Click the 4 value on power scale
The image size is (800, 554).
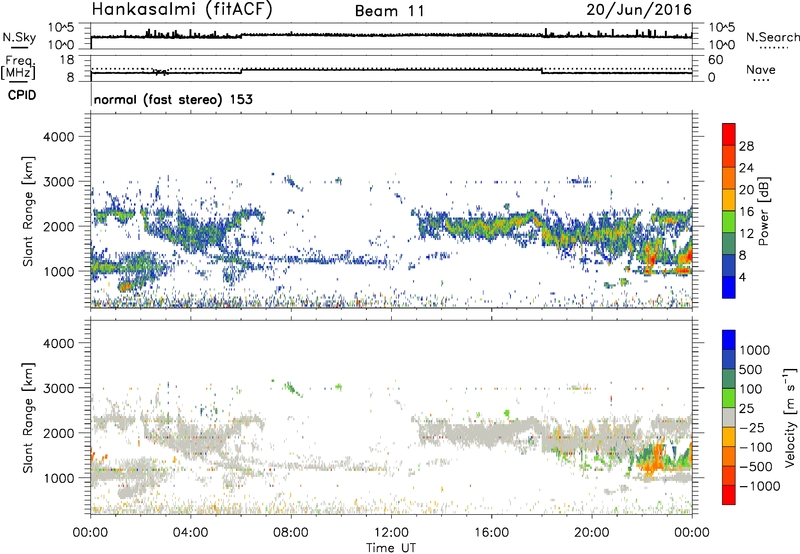(742, 277)
